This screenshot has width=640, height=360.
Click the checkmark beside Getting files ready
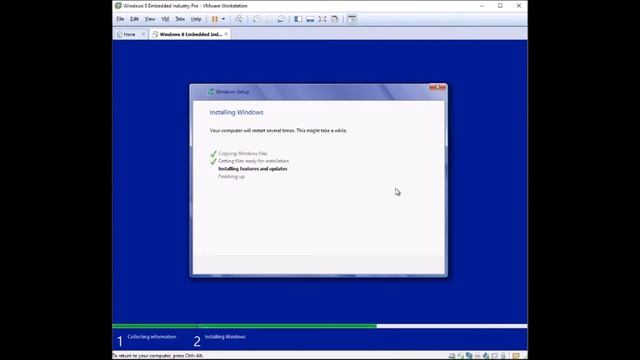click(213, 161)
